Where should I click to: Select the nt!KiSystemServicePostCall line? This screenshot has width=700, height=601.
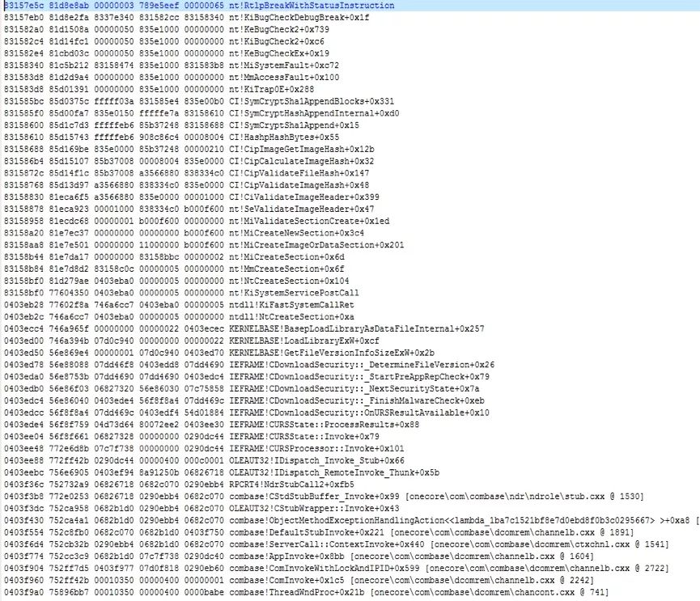pyautogui.click(x=181, y=293)
